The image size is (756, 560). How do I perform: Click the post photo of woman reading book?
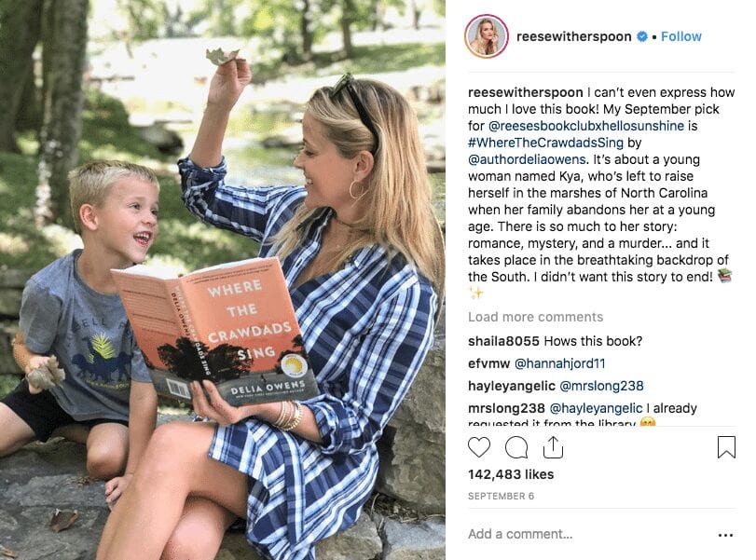222,280
